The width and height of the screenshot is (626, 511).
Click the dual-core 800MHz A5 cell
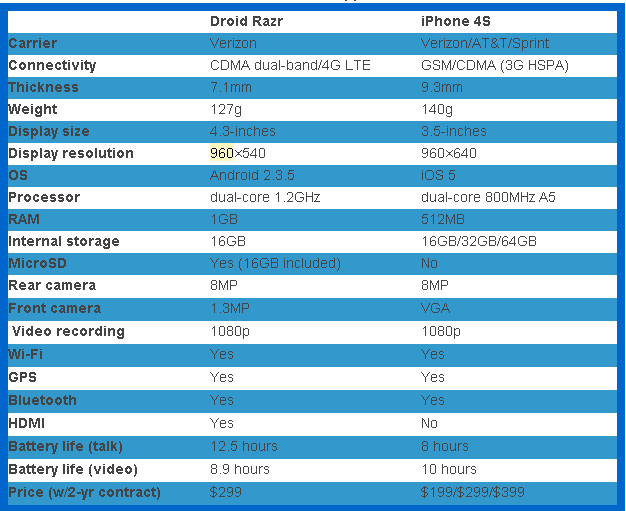pyautogui.click(x=488, y=197)
